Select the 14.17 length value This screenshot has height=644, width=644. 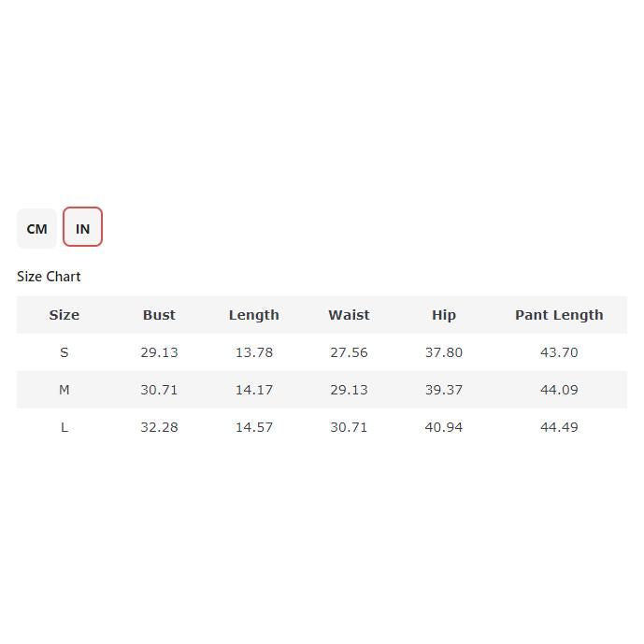pos(253,390)
